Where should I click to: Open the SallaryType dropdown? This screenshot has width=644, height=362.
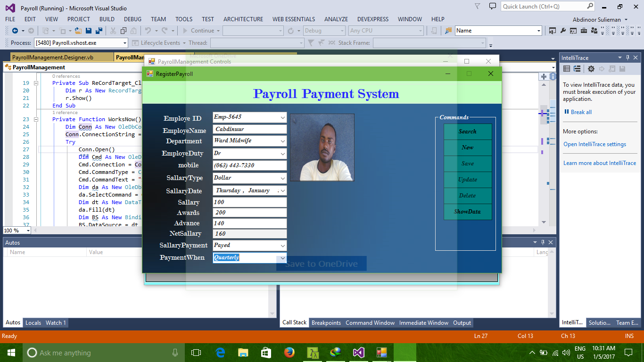pos(282,178)
